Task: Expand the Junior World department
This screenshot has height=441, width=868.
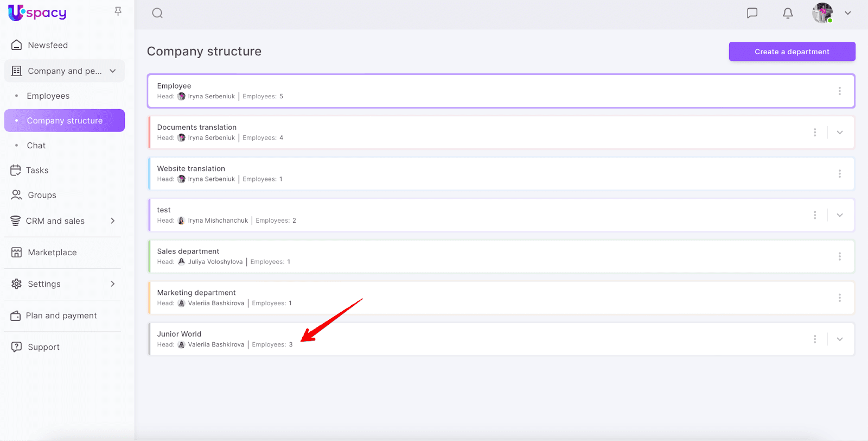Action: (x=840, y=339)
